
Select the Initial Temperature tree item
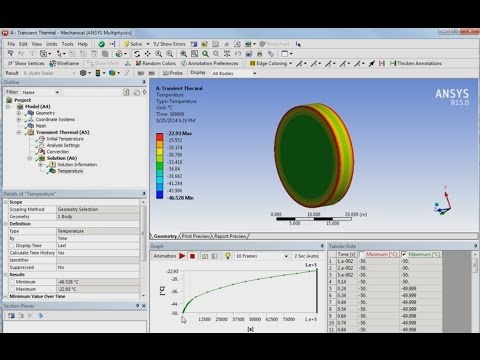65,139
